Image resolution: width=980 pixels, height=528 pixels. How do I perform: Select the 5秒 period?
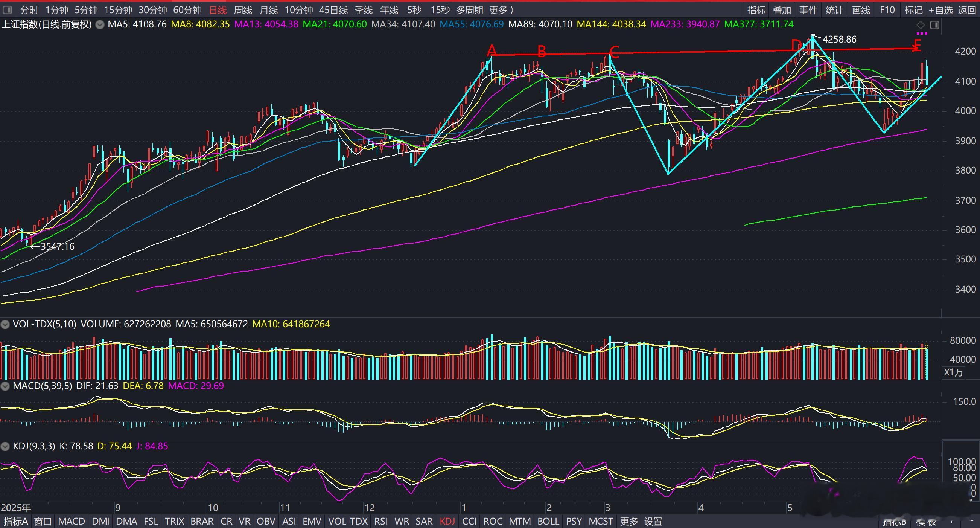click(414, 10)
